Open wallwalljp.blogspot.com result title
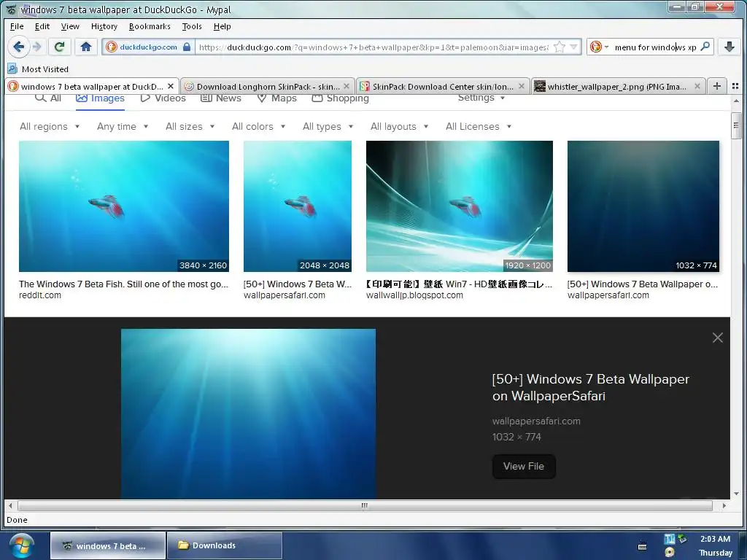Image resolution: width=747 pixels, height=560 pixels. tap(460, 284)
